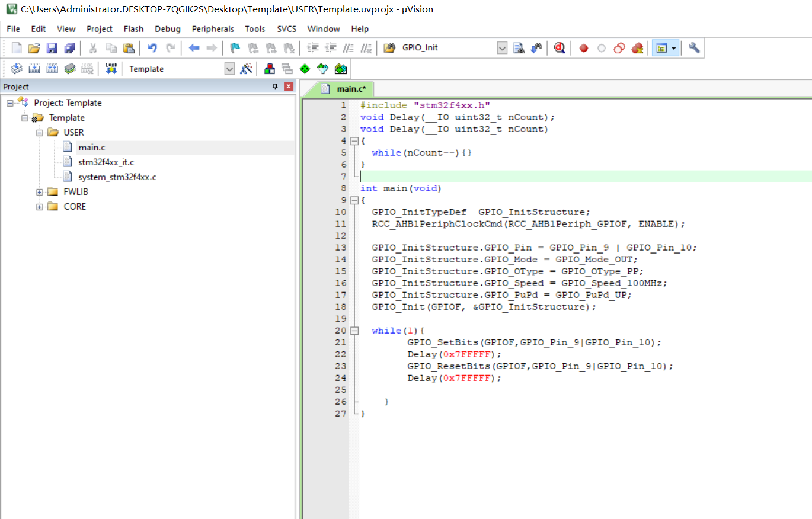Open the Flash menu
Viewport: 812px width, 519px height.
(x=133, y=29)
